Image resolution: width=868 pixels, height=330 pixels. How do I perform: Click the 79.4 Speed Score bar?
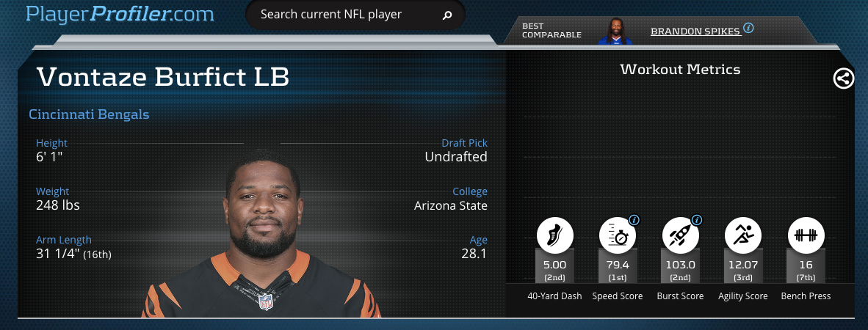coord(618,266)
